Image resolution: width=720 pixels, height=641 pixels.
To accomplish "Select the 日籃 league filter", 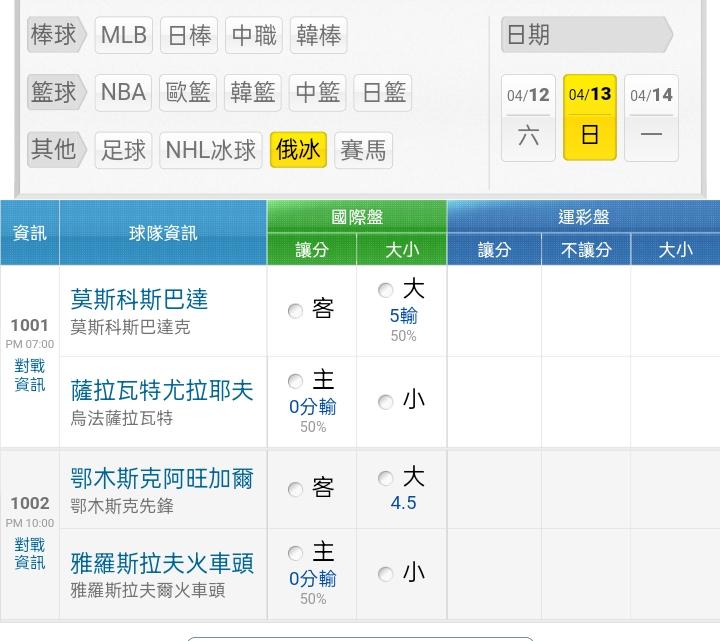I will pos(383,93).
